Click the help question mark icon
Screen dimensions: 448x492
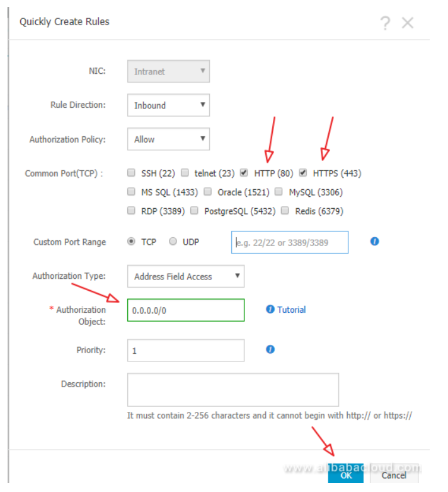tap(385, 23)
